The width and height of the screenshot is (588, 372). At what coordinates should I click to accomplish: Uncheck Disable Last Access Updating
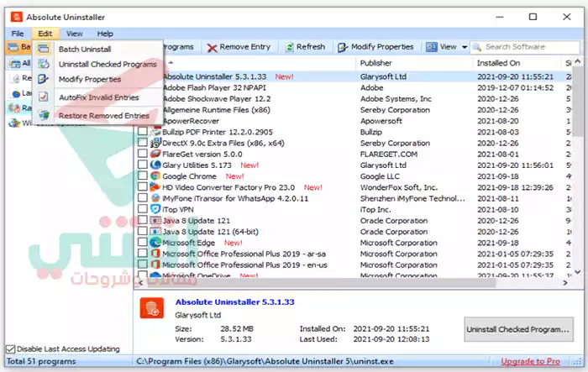point(11,349)
